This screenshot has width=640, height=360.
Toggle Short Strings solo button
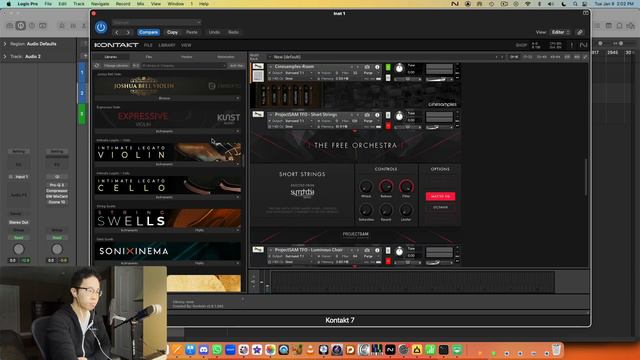388,116
